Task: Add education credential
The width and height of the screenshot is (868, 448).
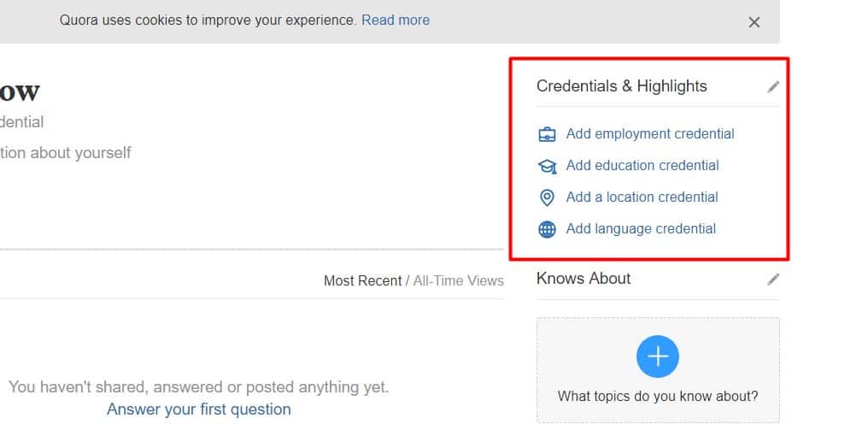Action: click(642, 165)
